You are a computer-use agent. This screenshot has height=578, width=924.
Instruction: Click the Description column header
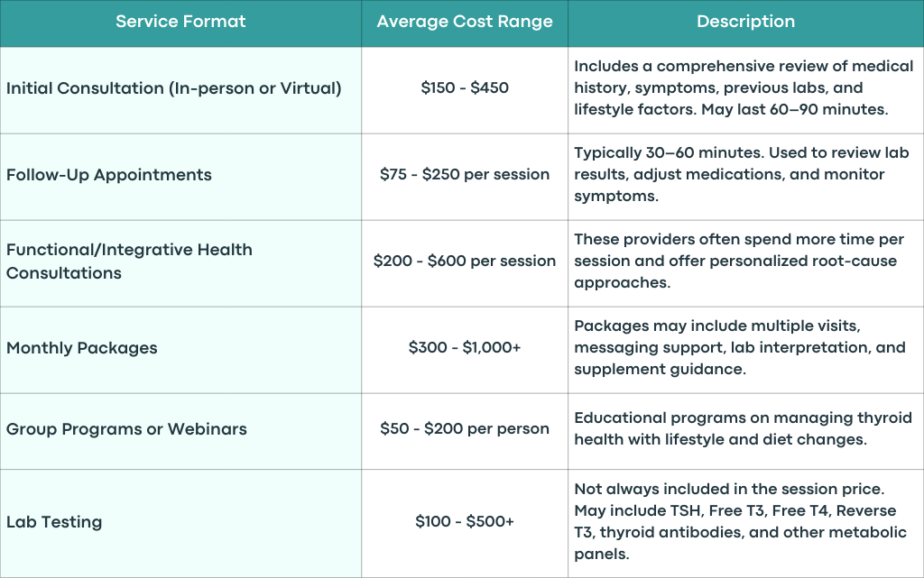(745, 22)
